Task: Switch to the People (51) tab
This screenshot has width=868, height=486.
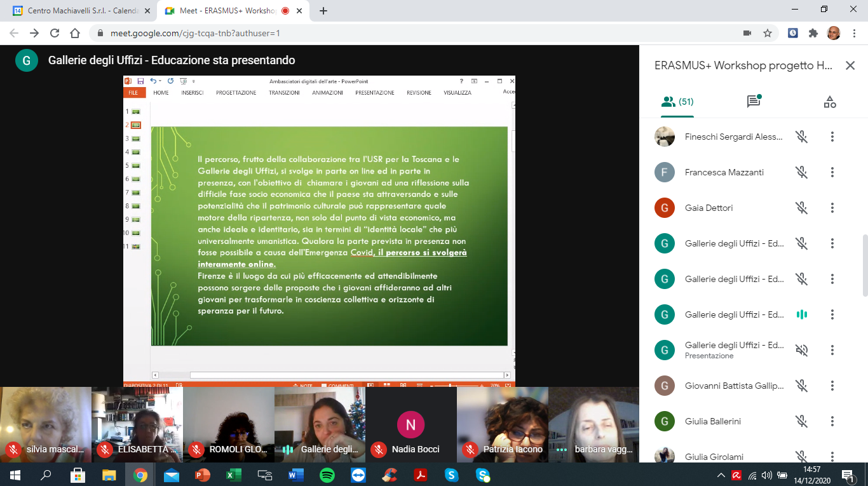Action: [677, 102]
